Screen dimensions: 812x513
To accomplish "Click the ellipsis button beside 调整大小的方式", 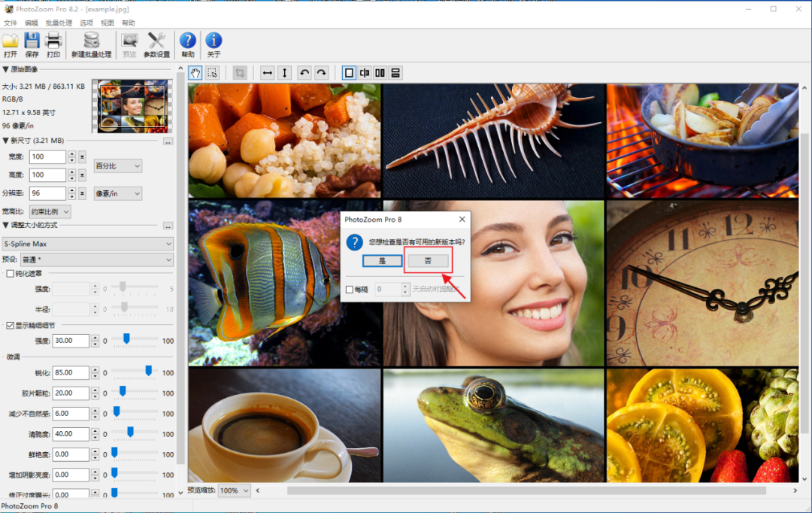I will coord(168,226).
